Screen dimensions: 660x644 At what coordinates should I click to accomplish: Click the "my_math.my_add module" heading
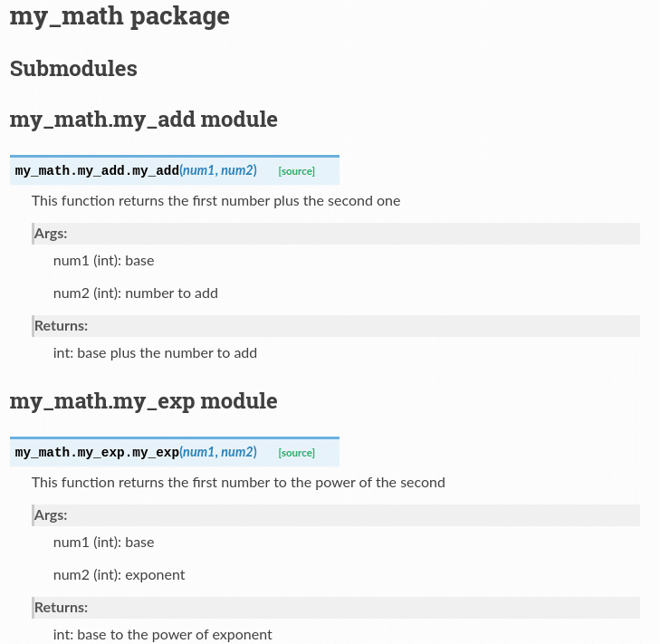point(143,120)
